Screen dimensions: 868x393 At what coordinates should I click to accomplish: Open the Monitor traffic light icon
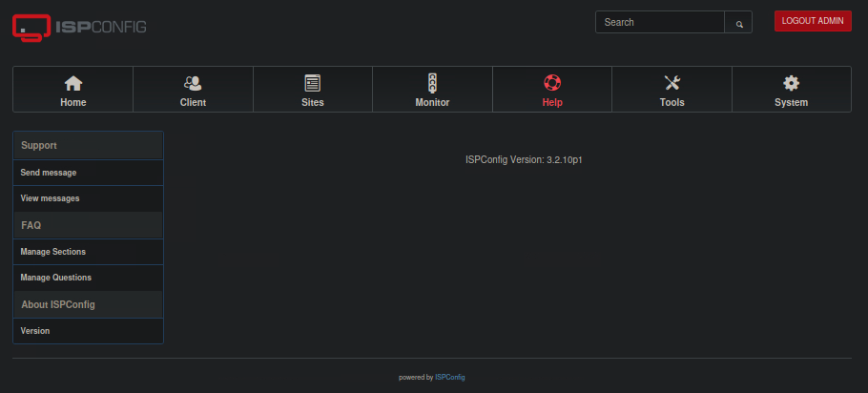tap(432, 83)
